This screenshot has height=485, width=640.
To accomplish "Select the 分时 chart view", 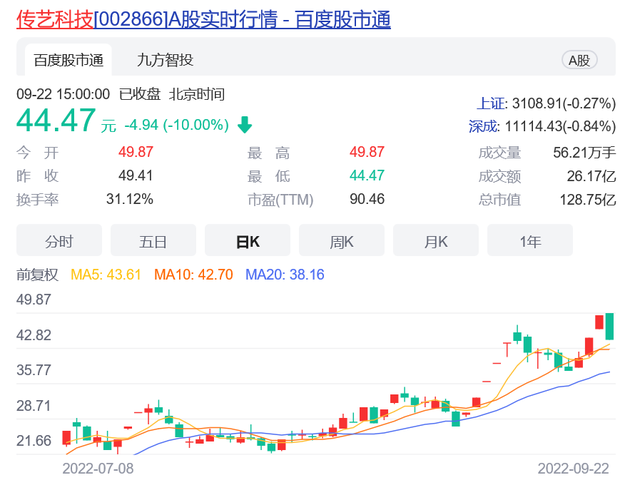I will pyautogui.click(x=59, y=241).
